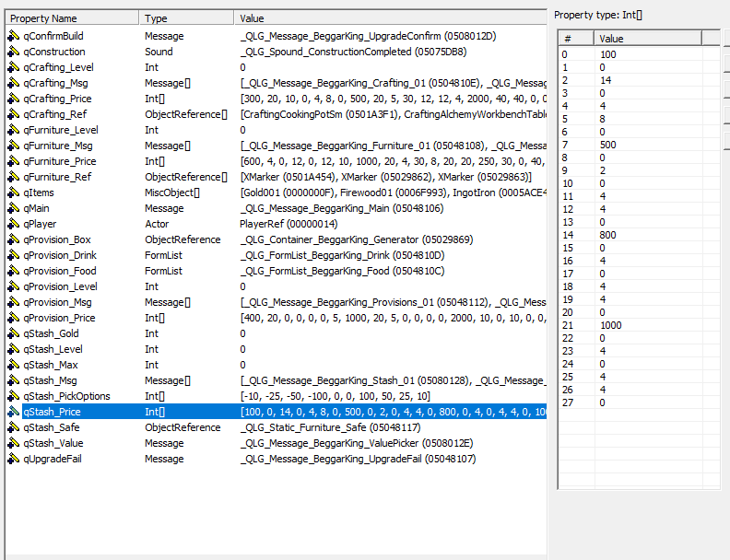Click the property icon beside qProvision_Food
The image size is (730, 560).
[x=14, y=271]
